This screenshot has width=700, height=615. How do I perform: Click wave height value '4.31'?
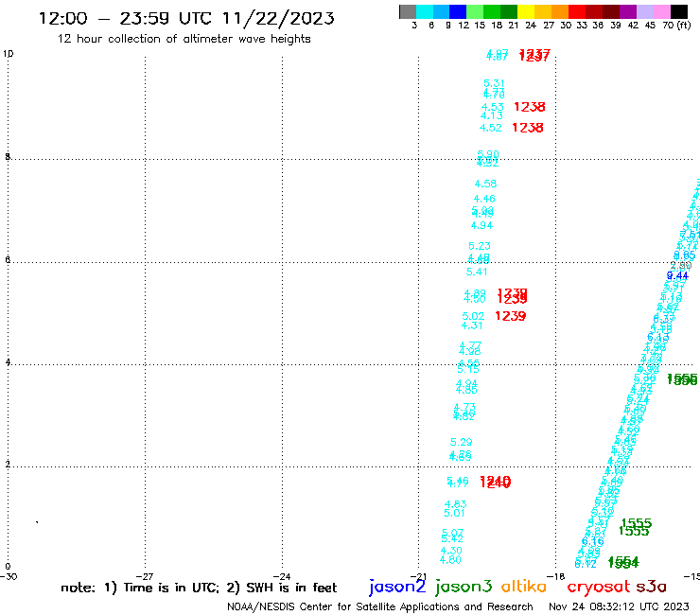pyautogui.click(x=472, y=326)
